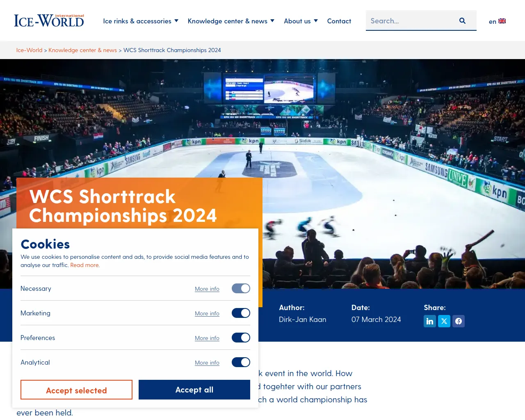Click the Date: label
This screenshot has height=420, width=525.
(361, 308)
